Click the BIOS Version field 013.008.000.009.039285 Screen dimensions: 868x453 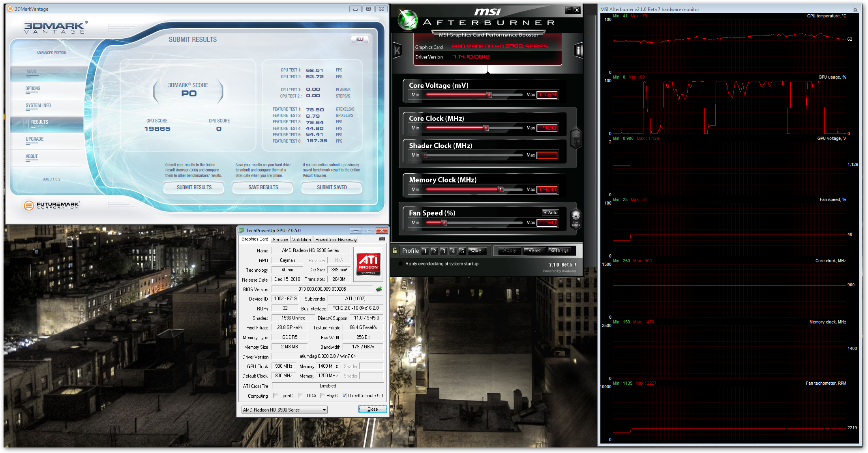click(x=322, y=289)
